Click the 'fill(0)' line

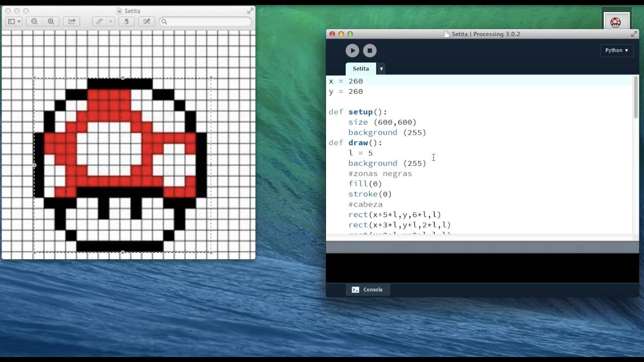[365, 184]
